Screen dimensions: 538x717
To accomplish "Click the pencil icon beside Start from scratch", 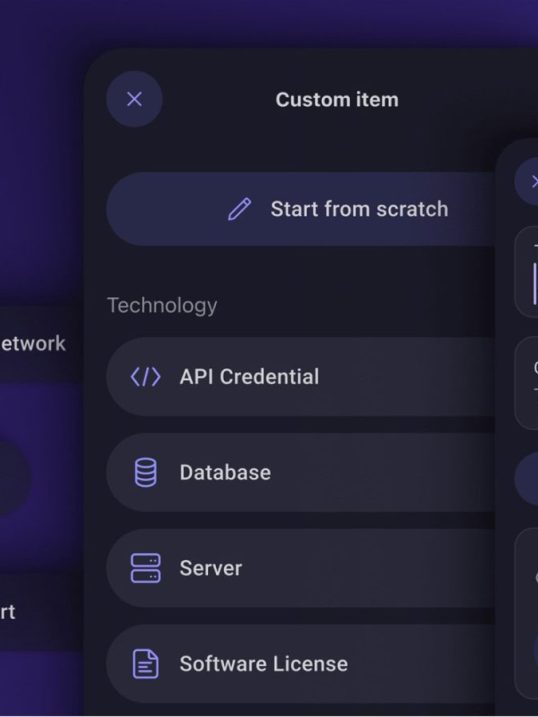I will point(240,209).
